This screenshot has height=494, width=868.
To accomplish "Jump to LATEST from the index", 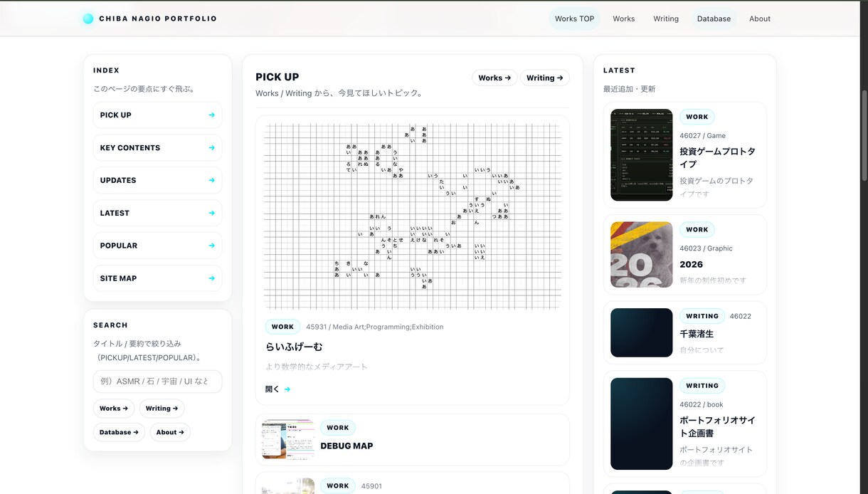I will click(157, 213).
